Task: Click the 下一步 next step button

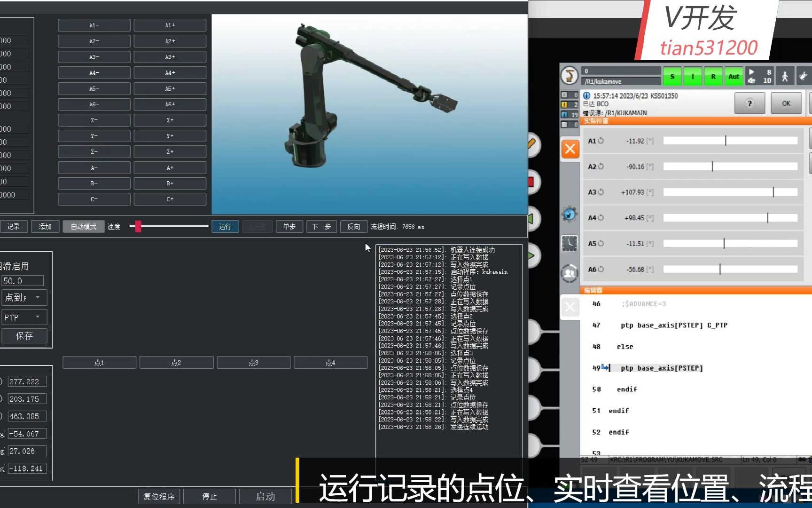Action: point(321,227)
